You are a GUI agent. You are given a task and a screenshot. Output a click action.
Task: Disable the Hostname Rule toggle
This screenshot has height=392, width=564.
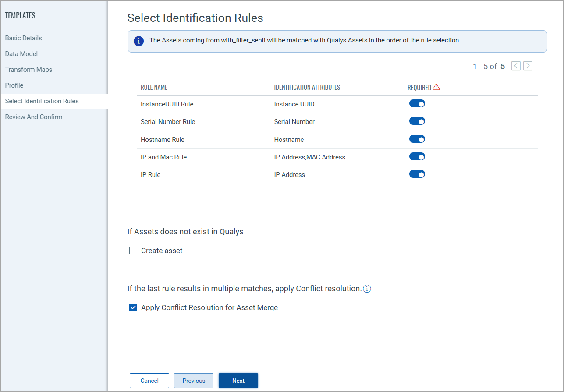417,139
